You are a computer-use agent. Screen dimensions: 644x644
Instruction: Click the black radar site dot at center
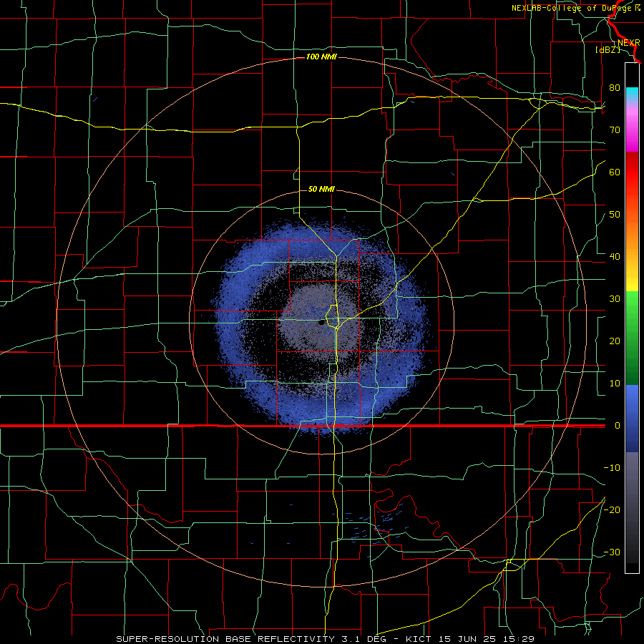[x=321, y=323]
